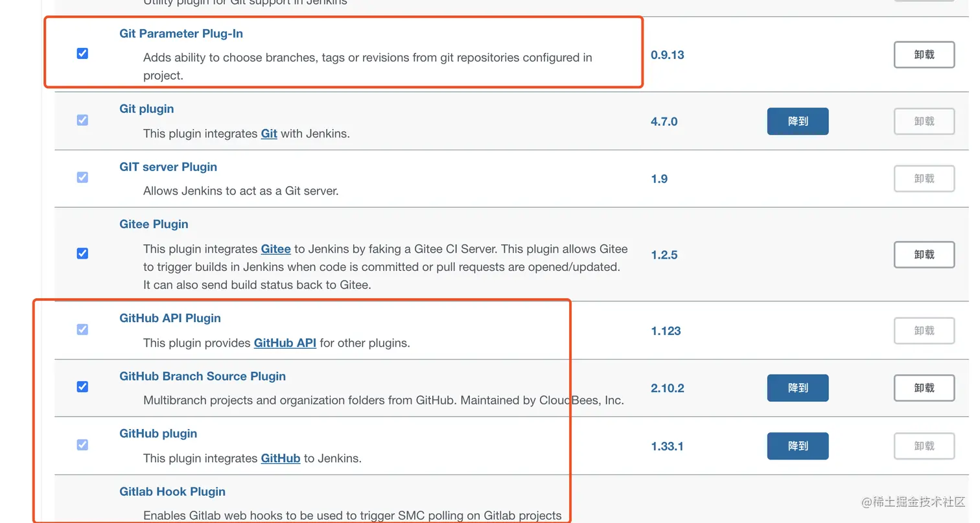The image size is (980, 523).
Task: Toggle the Git Parameter Plug-In checkbox
Action: click(x=82, y=53)
